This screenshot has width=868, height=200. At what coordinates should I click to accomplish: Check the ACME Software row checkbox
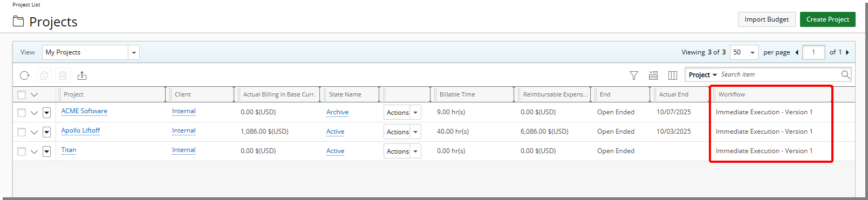[22, 113]
